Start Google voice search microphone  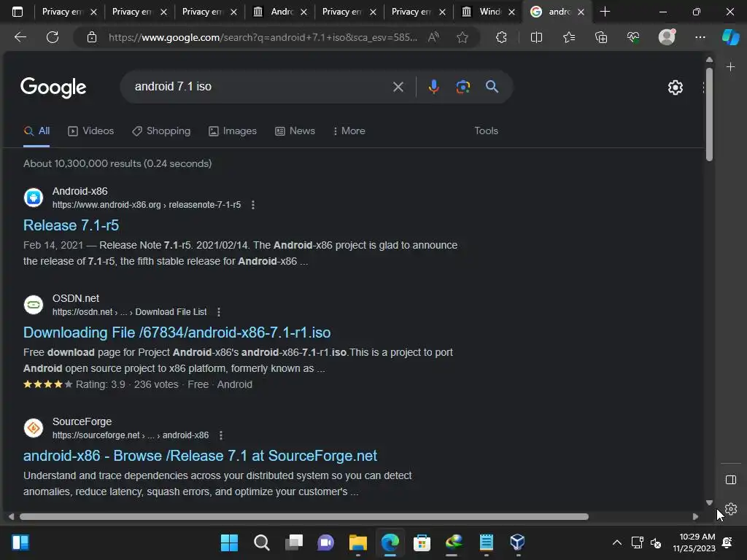coord(433,87)
